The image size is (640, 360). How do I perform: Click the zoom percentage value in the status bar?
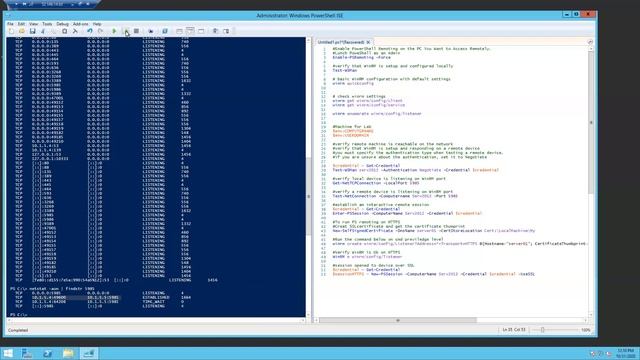coord(586,330)
